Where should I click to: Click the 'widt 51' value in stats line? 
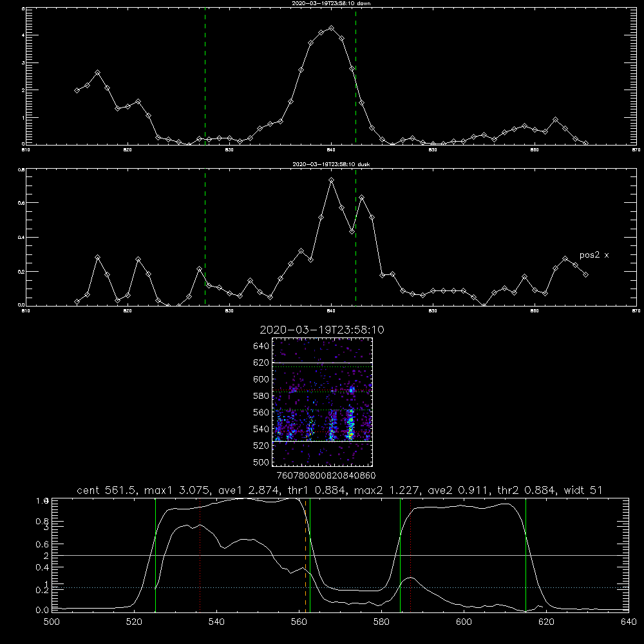pos(583,490)
